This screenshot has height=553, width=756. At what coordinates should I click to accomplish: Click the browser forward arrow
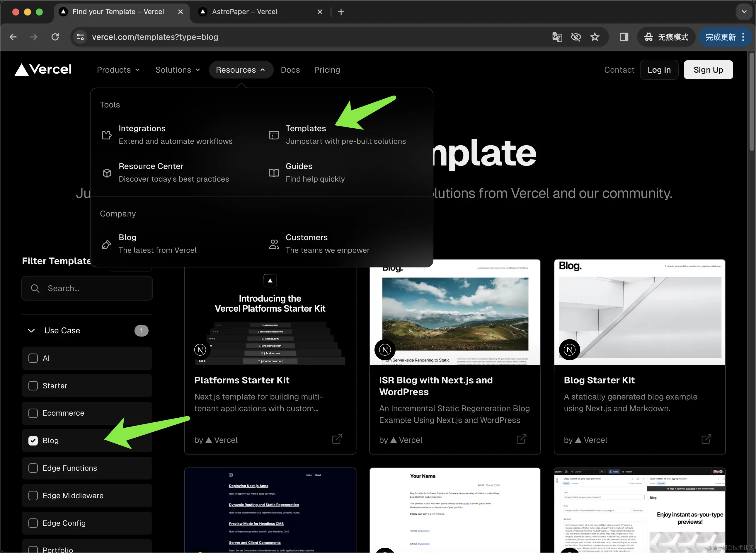pos(34,37)
